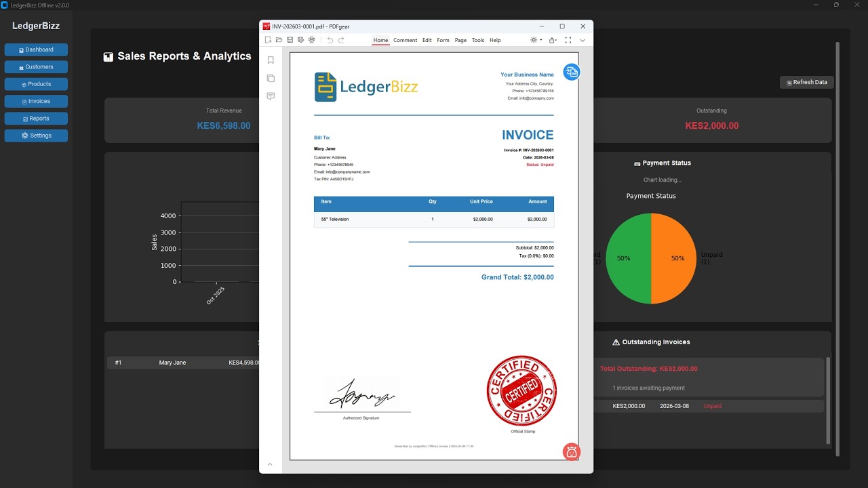Open the Help tab in PDFgear
Viewport: 868px width, 488px height.
click(x=495, y=40)
